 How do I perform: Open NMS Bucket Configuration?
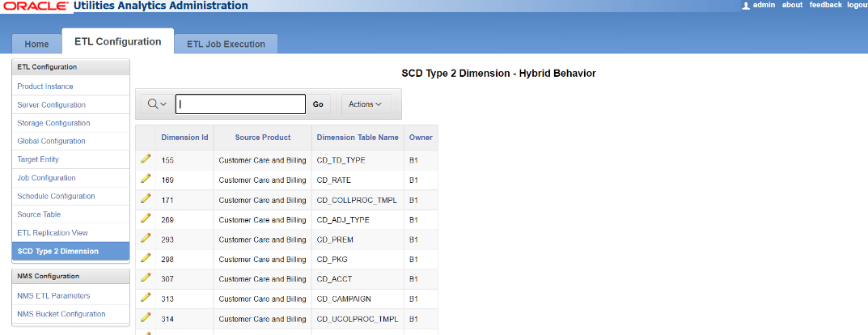coord(61,314)
